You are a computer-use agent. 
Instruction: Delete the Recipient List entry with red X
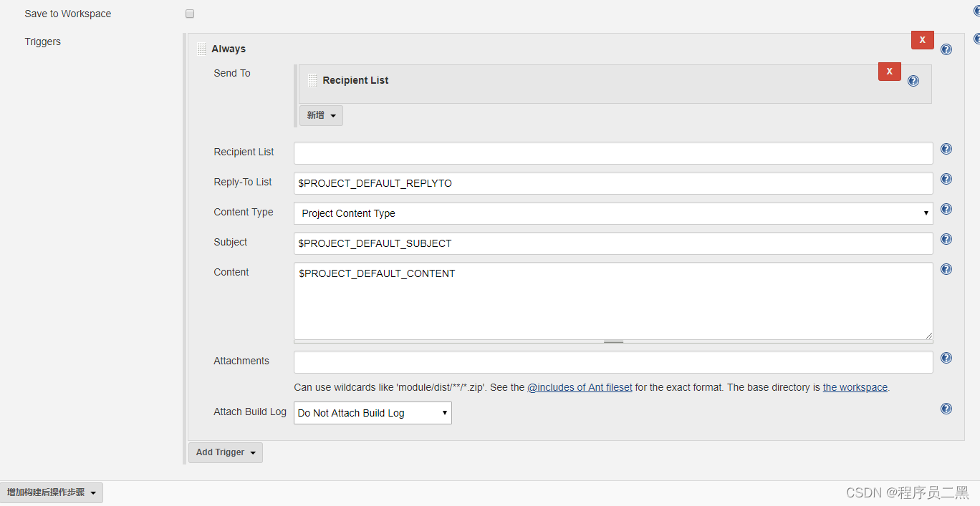click(890, 72)
